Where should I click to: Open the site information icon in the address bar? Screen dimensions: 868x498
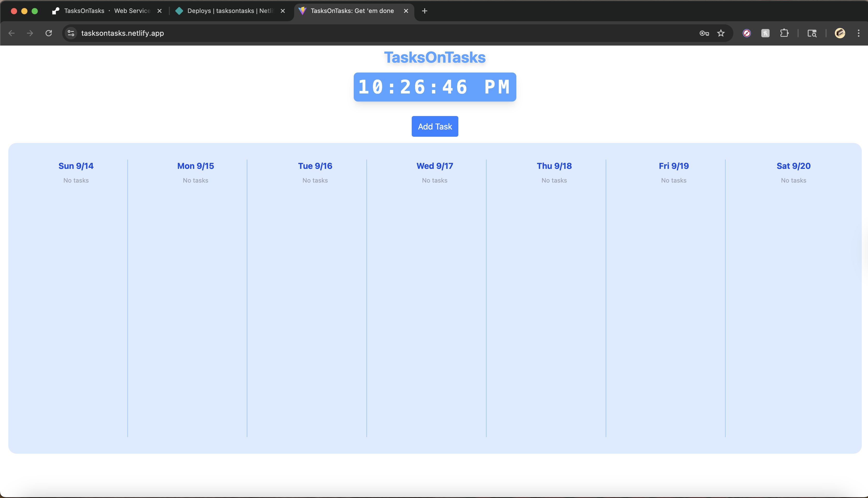click(71, 33)
